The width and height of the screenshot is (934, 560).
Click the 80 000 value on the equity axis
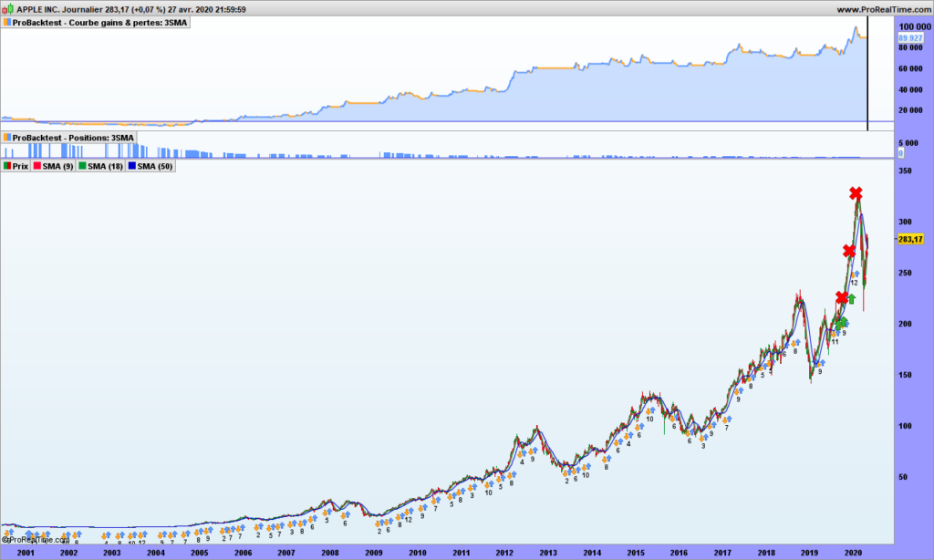pyautogui.click(x=911, y=47)
